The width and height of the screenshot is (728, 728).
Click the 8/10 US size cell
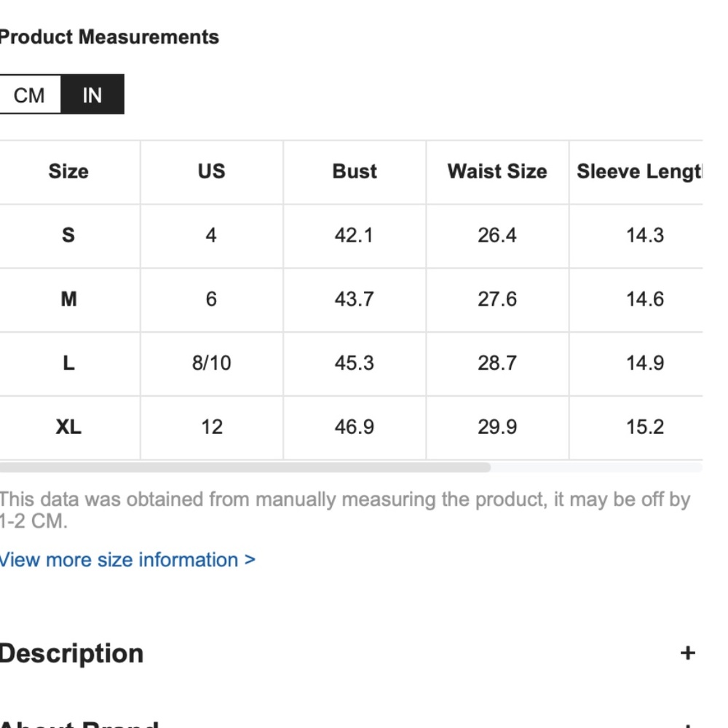tap(211, 363)
